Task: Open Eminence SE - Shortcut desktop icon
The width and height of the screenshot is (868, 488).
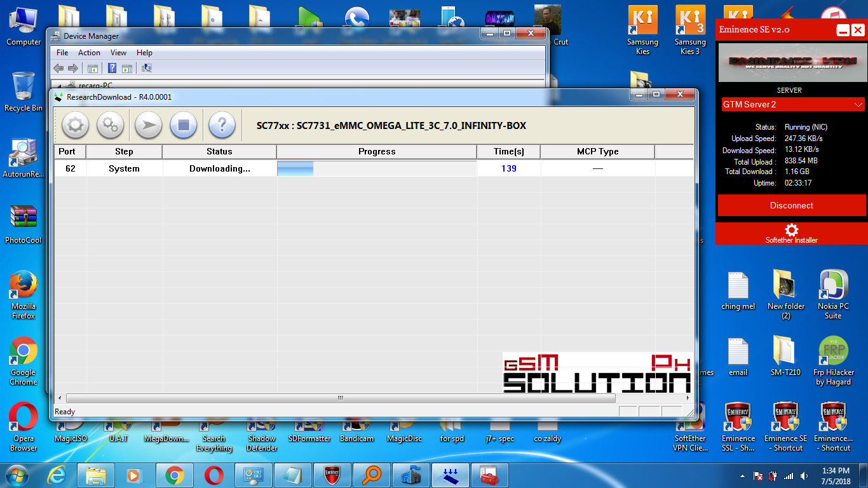Action: [x=785, y=426]
